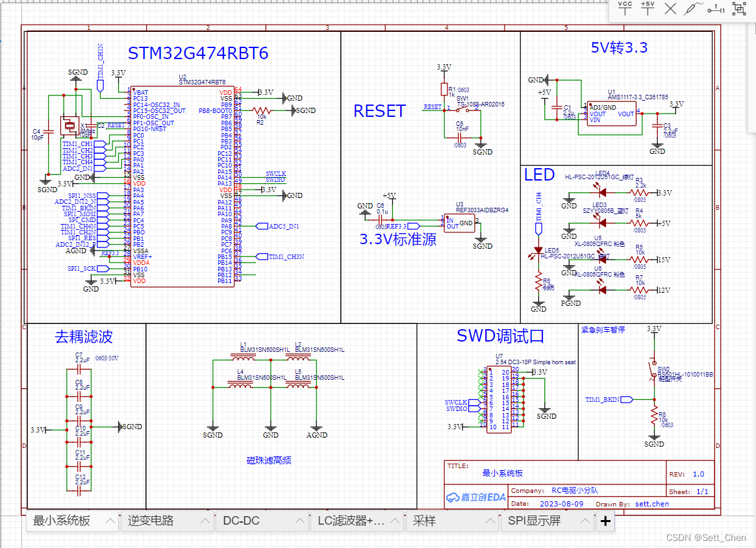This screenshot has width=756, height=548.
Task: Select the U7 DC3-10P horn seat connector
Action: [x=499, y=399]
